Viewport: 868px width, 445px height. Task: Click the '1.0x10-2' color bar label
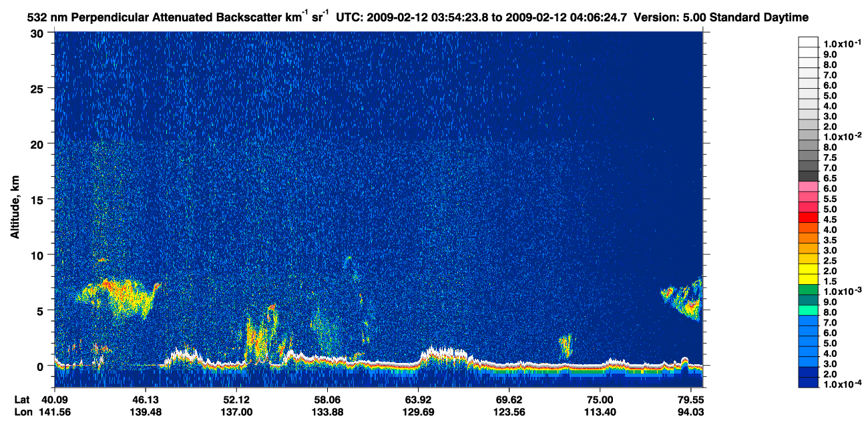pyautogui.click(x=841, y=137)
